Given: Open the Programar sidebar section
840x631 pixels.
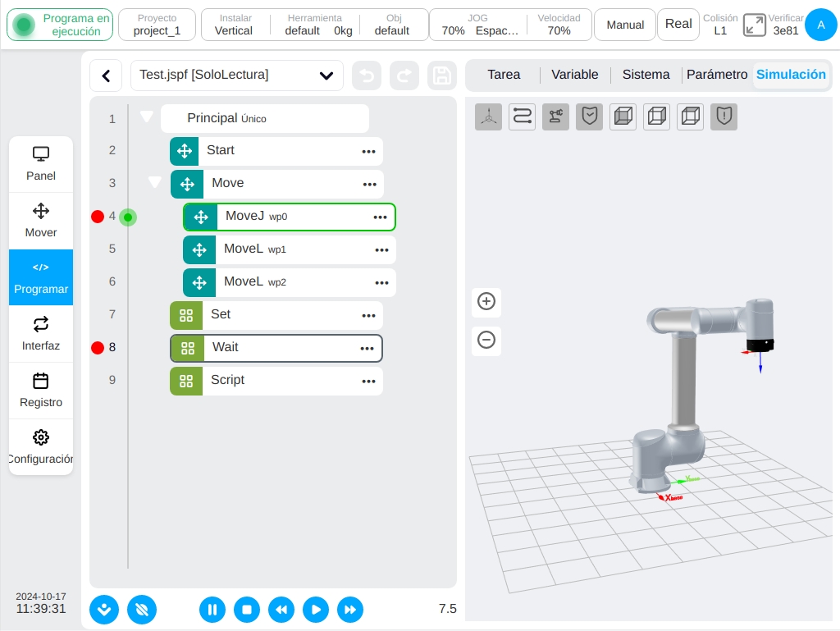Looking at the screenshot, I should click(41, 277).
